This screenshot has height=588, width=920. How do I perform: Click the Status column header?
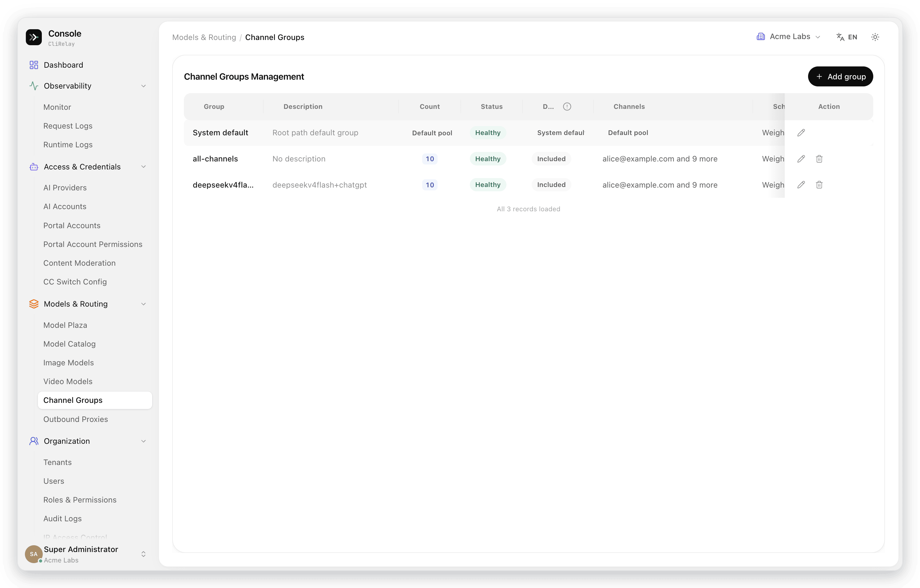click(491, 107)
